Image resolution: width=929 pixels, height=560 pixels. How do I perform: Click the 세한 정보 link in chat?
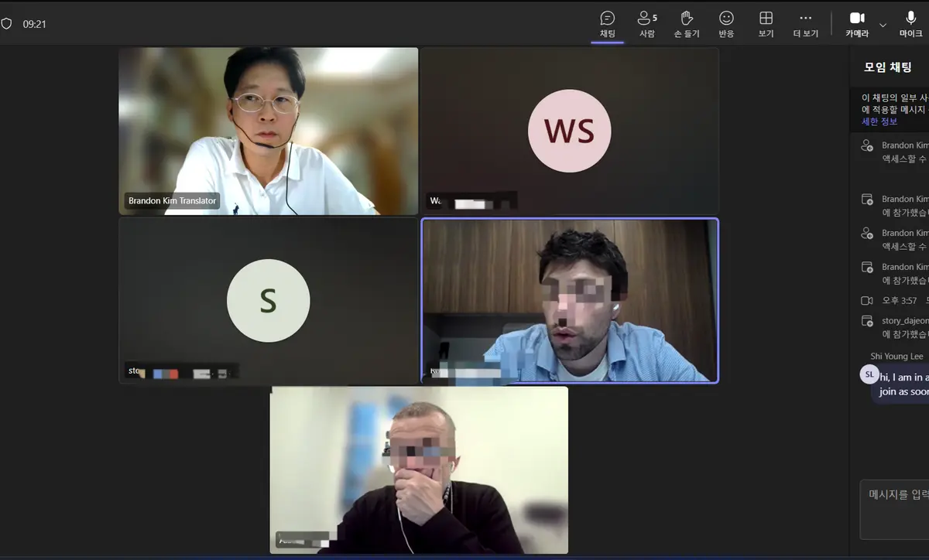point(879,121)
